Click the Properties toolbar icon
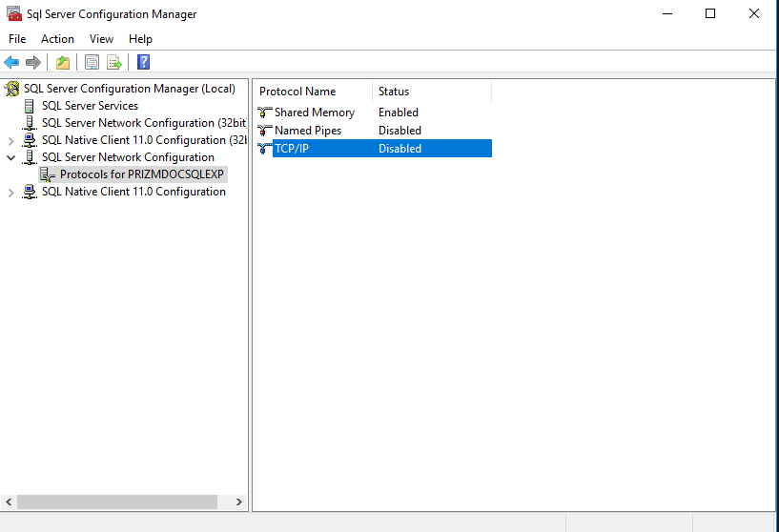779x532 pixels. (92, 62)
